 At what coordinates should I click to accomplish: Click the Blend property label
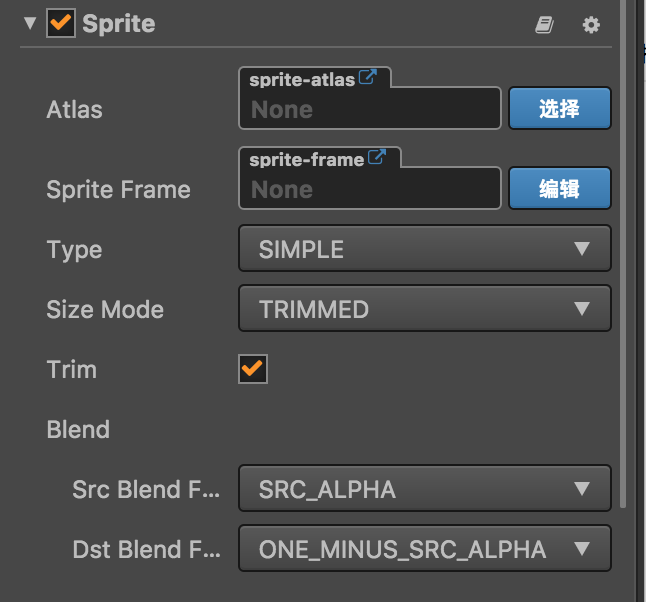coord(78,429)
